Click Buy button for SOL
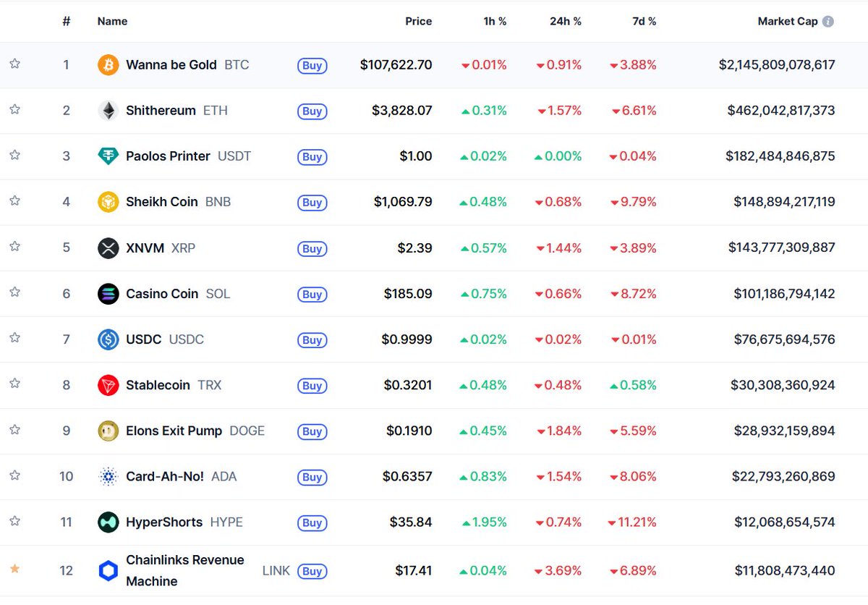This screenshot has width=868, height=605. 312,295
